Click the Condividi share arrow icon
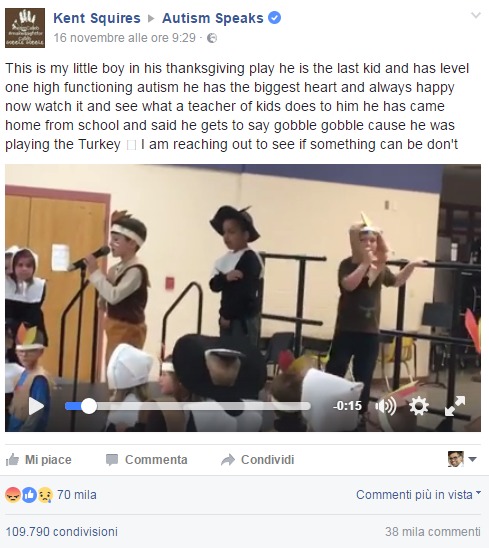 point(228,460)
